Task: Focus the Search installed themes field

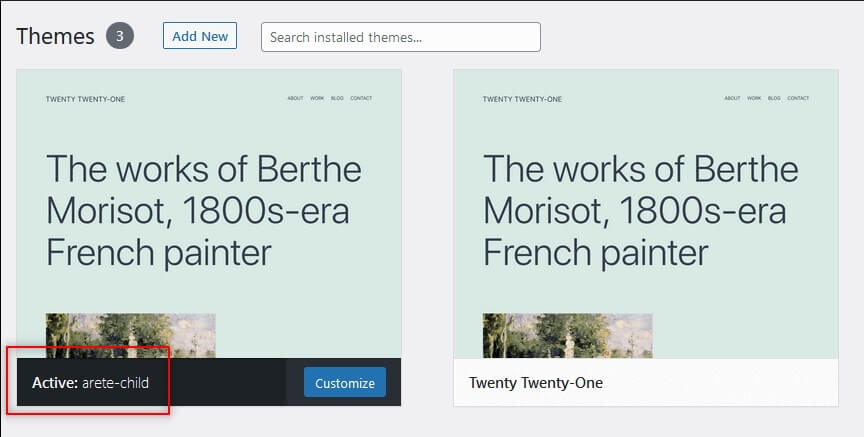Action: coord(401,37)
